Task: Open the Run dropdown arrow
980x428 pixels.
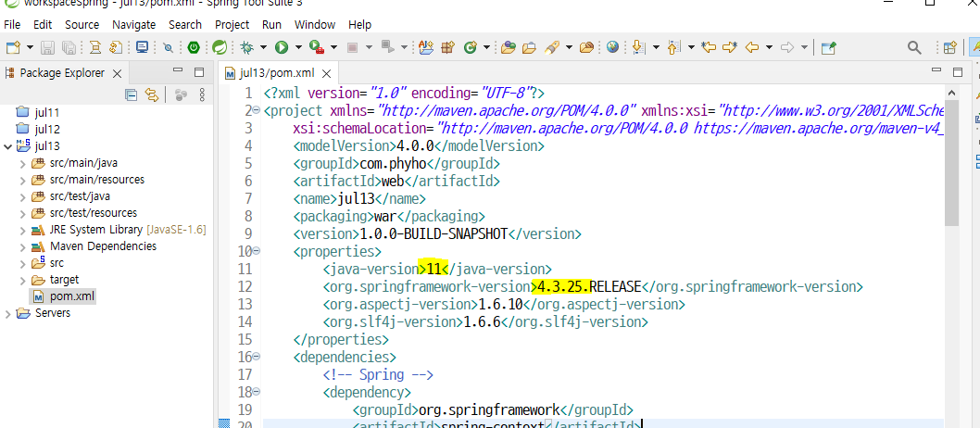Action: tap(299, 47)
